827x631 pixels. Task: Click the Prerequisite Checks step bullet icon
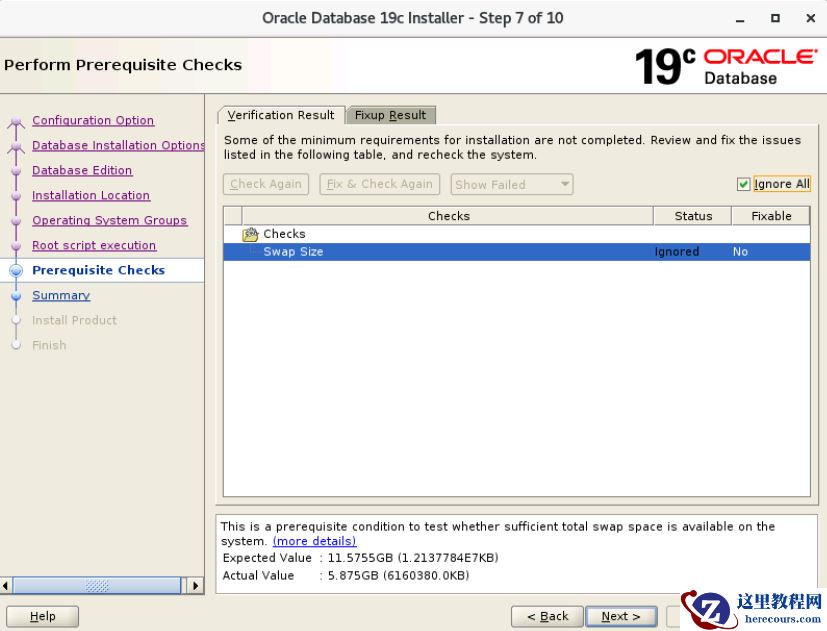(16, 271)
